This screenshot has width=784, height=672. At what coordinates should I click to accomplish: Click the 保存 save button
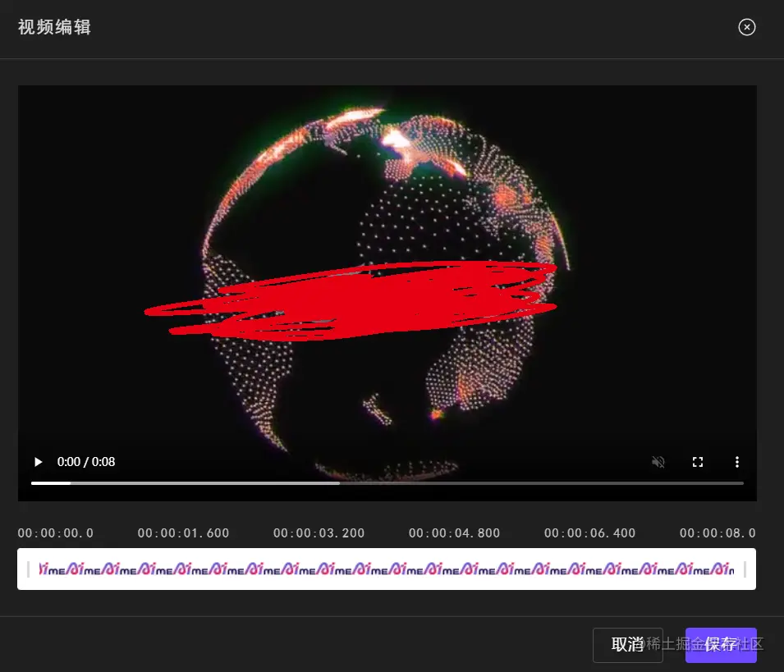[x=720, y=646]
